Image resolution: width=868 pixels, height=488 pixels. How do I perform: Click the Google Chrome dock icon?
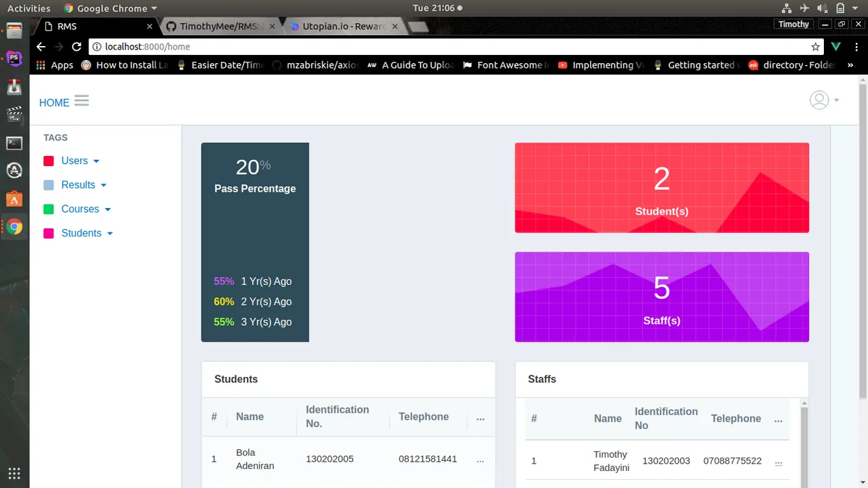[14, 228]
